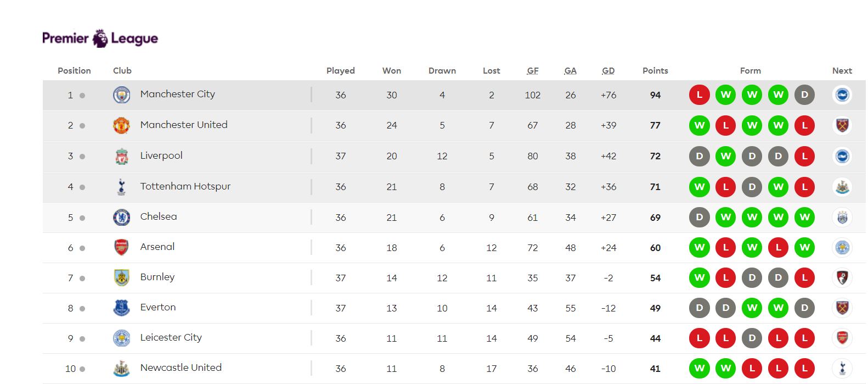
Task: Open the Everton club name link
Action: (158, 307)
